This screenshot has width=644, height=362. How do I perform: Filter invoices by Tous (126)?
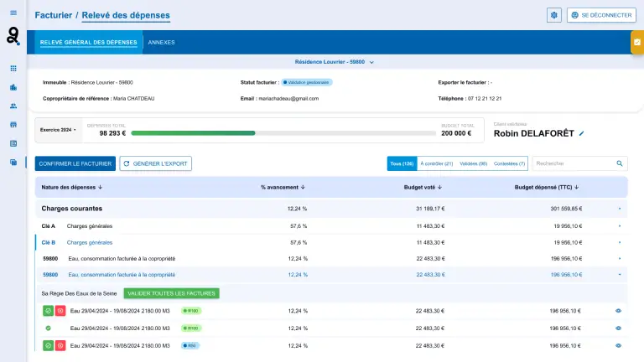[x=402, y=163]
